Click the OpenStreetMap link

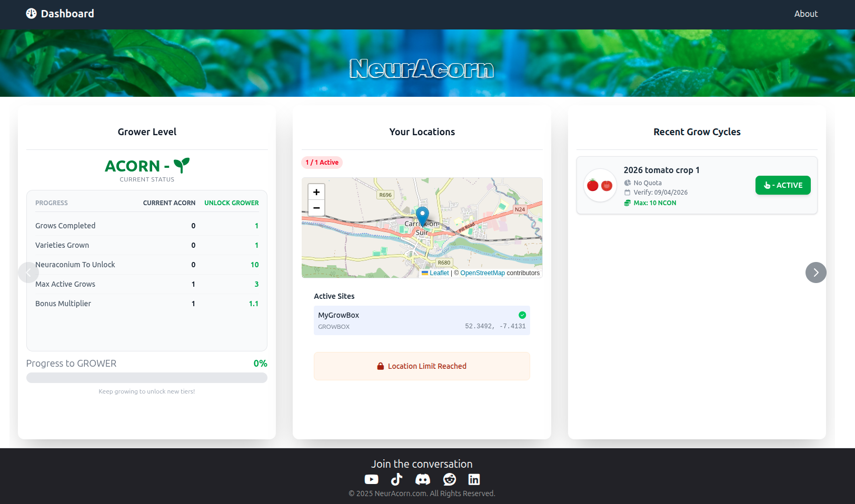(x=482, y=273)
